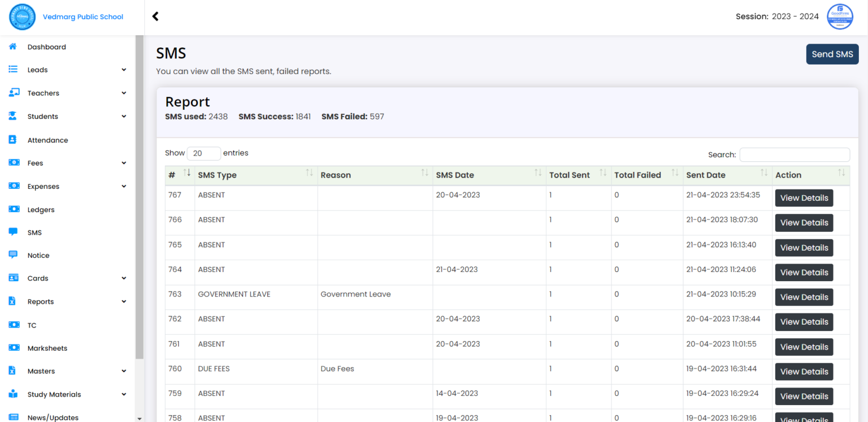Click the GoodFirms badge at top right
Image resolution: width=868 pixels, height=422 pixels.
point(840,16)
